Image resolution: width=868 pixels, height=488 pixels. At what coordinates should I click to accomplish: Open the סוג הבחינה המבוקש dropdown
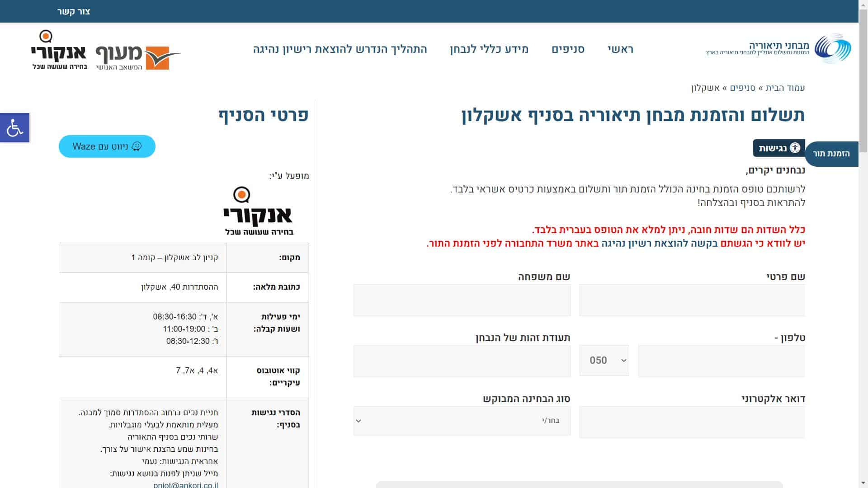462,421
